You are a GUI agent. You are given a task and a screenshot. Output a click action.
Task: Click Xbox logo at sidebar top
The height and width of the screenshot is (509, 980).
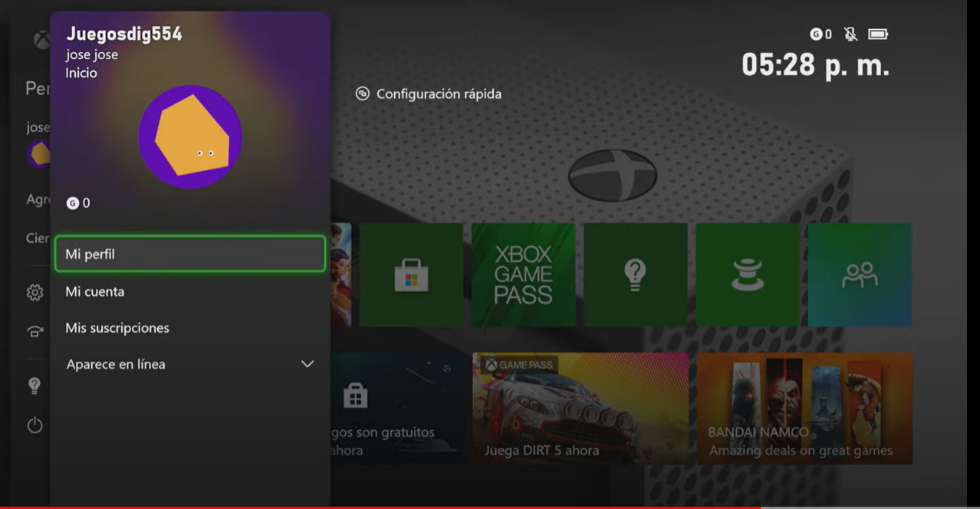[x=41, y=41]
